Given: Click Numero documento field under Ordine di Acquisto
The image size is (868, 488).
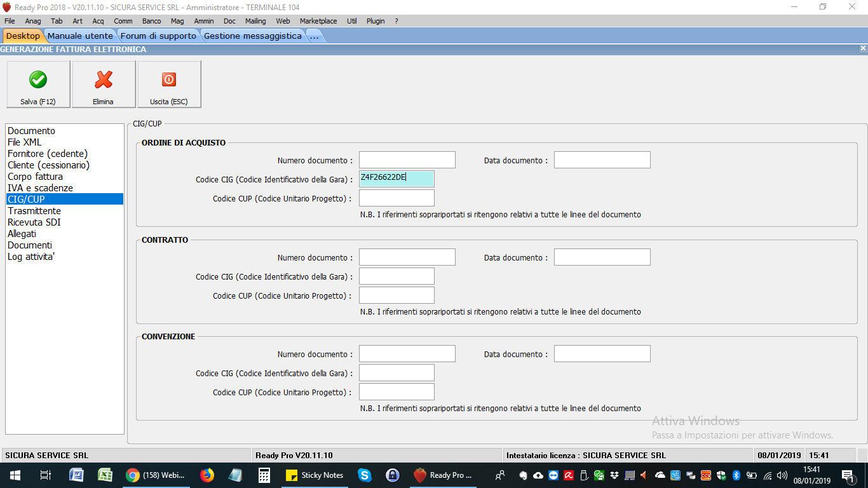Looking at the screenshot, I should 407,160.
